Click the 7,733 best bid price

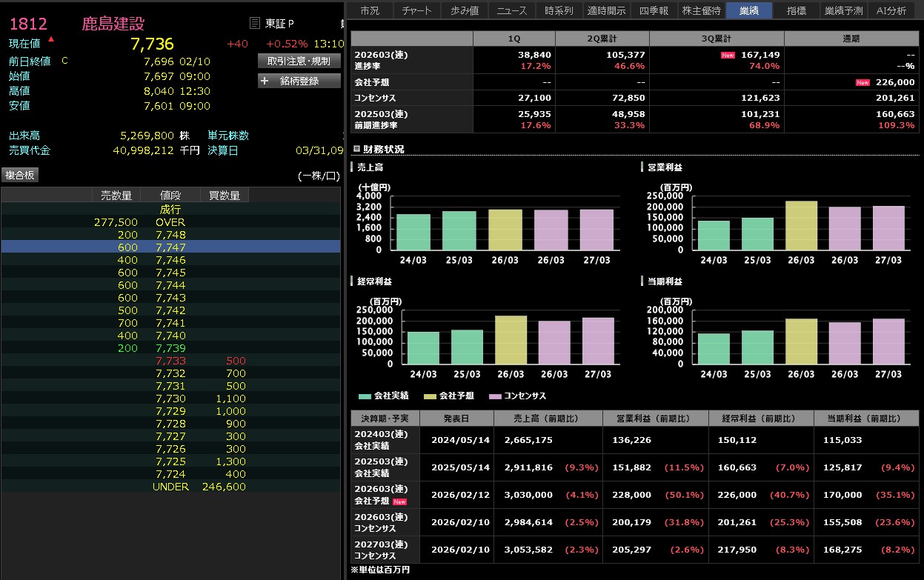pyautogui.click(x=170, y=361)
